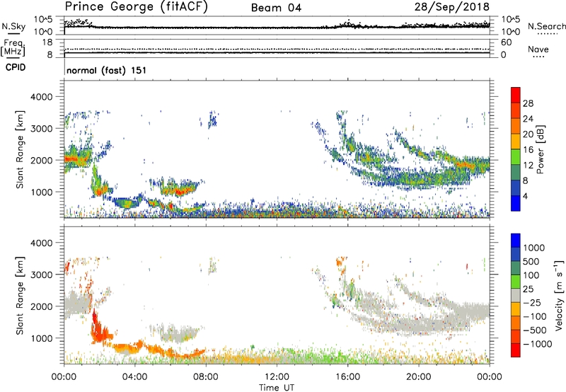Click the '4000' tick on power panel axis
This screenshot has height=392, width=566.
(x=42, y=97)
